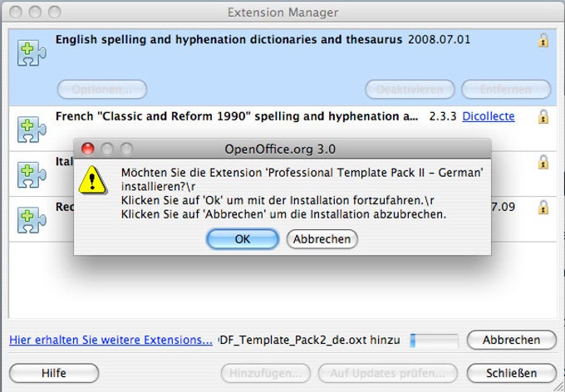The width and height of the screenshot is (565, 392).
Task: Open 'Hier erhalten Sie weitere Extensions...' link
Action: click(x=111, y=340)
